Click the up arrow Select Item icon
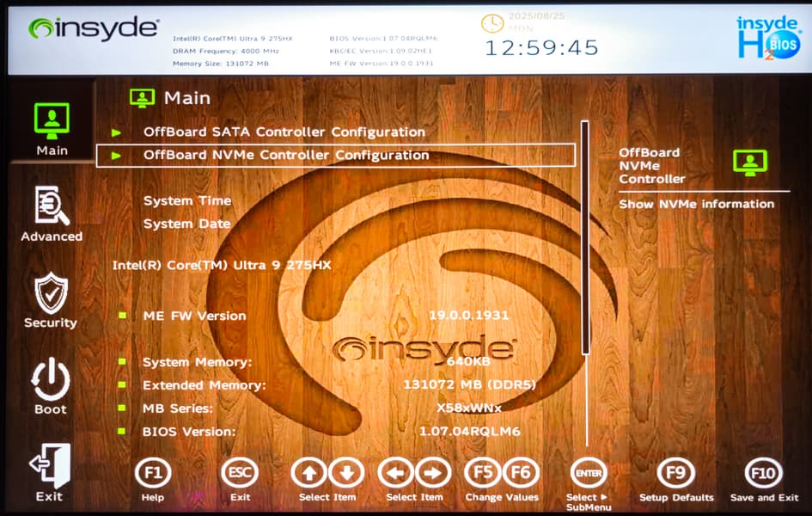The height and width of the screenshot is (516, 812). click(x=309, y=472)
